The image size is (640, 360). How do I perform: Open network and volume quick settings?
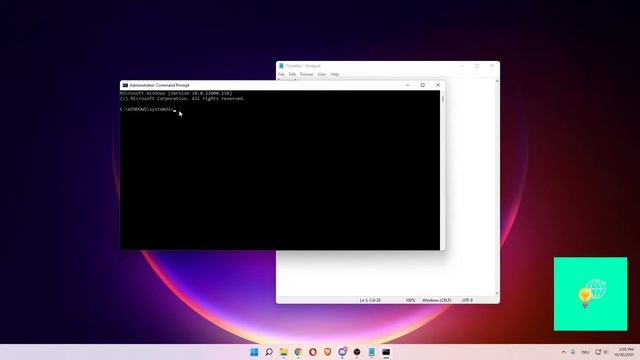coord(601,352)
